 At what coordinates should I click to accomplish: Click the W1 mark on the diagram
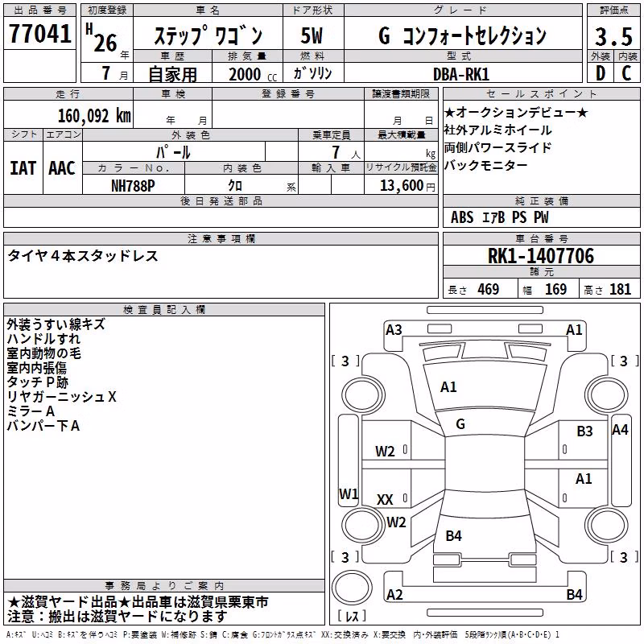349,494
